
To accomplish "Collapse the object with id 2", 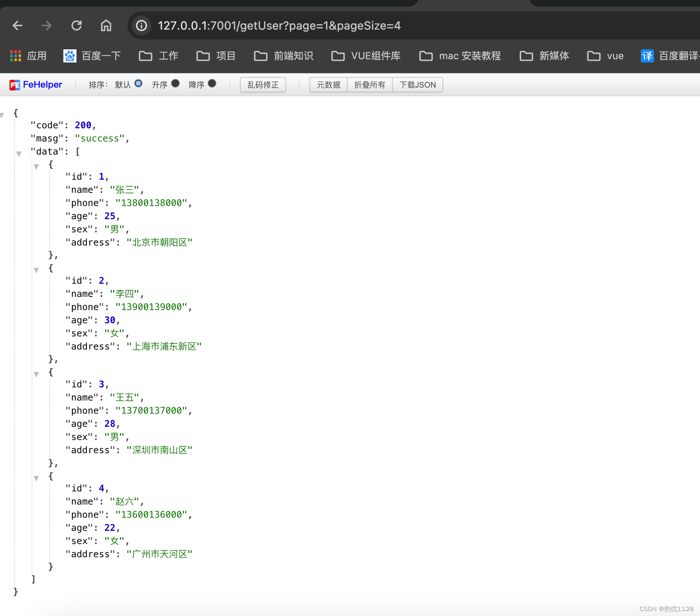I will 37,270.
